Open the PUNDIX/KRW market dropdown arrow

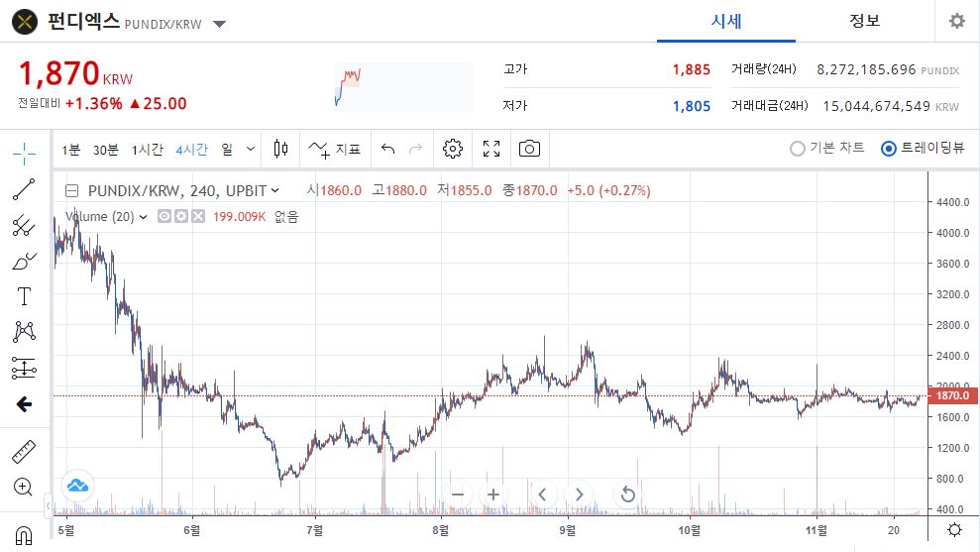pos(219,24)
